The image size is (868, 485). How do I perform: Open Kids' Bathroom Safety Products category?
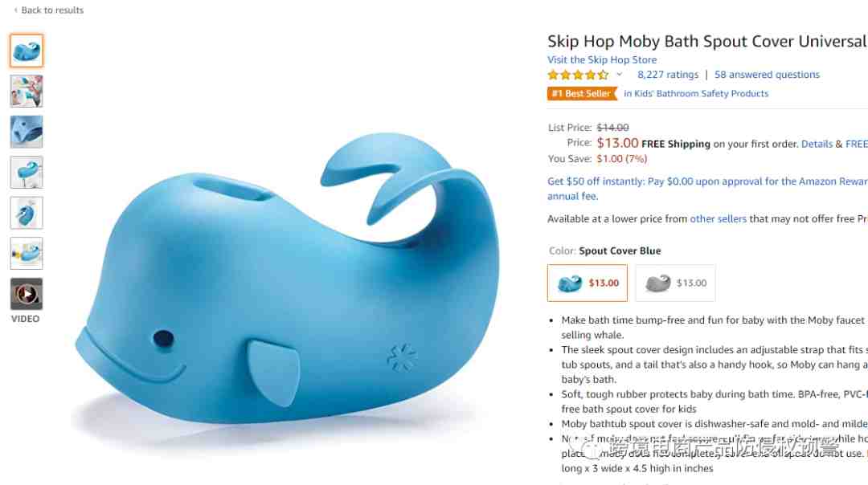point(696,93)
